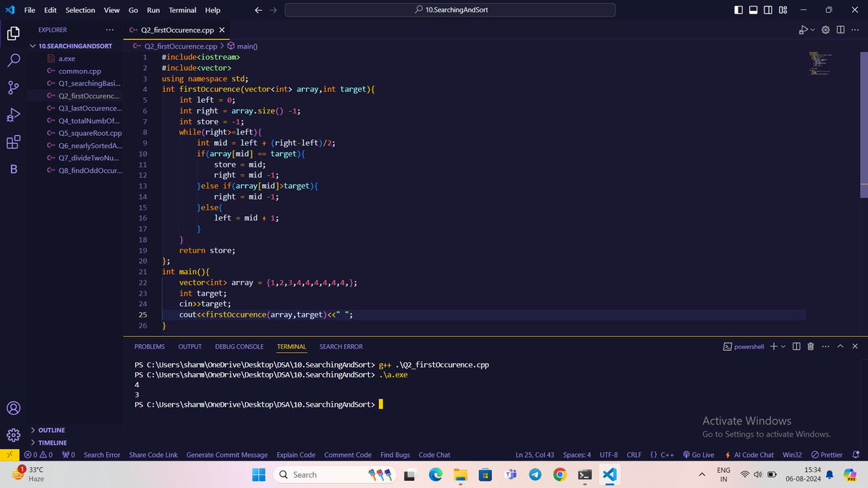Viewport: 868px width, 488px height.
Task: Kill the terminal with trash icon
Action: (811, 346)
